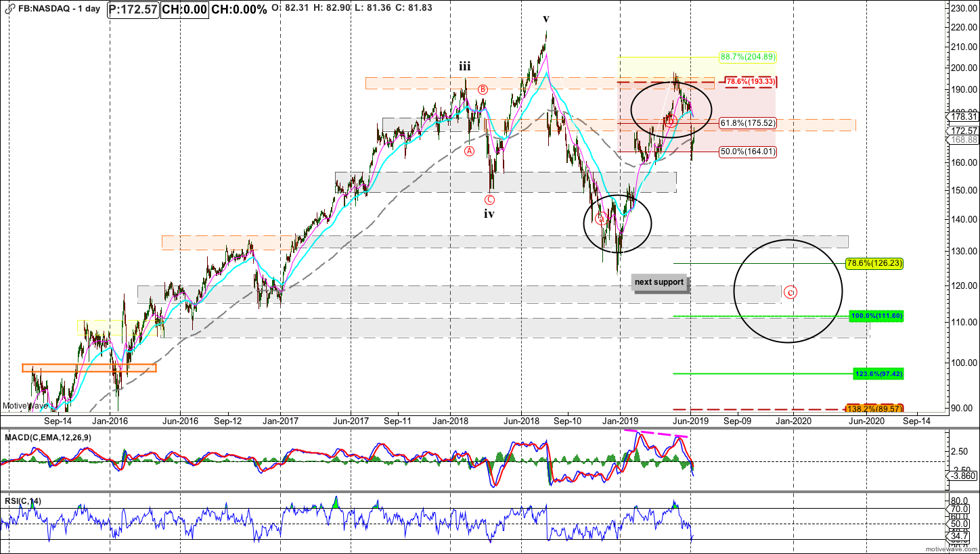980x554 pixels.
Task: Click the MACD(C,EMA,12,26,9) study label
Action: click(47, 438)
